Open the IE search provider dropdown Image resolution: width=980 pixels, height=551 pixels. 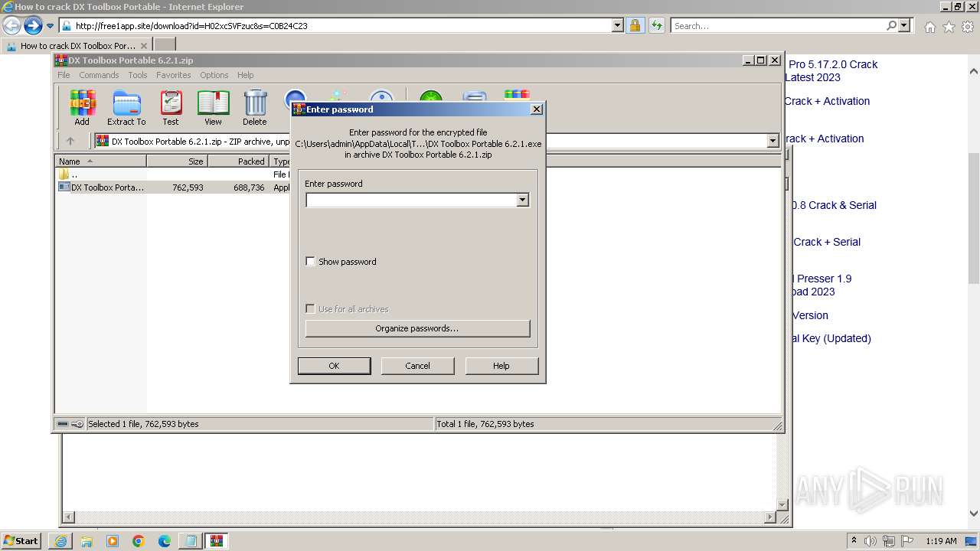[x=904, y=26]
